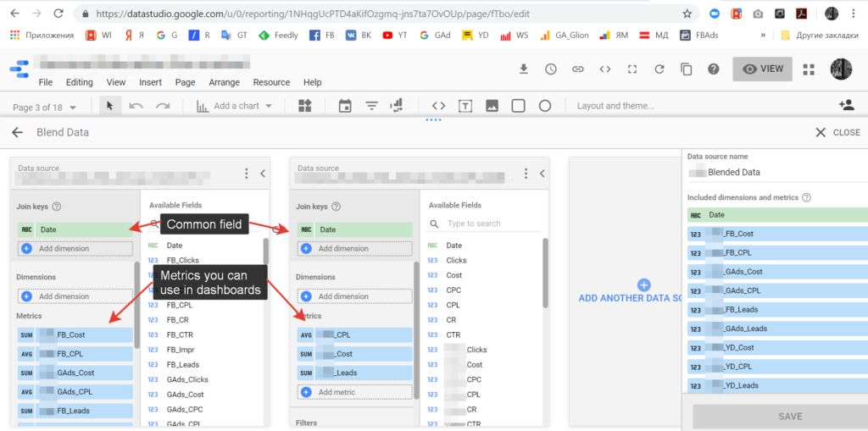The width and height of the screenshot is (868, 431).
Task: Open the Resource menu
Action: pyautogui.click(x=271, y=82)
